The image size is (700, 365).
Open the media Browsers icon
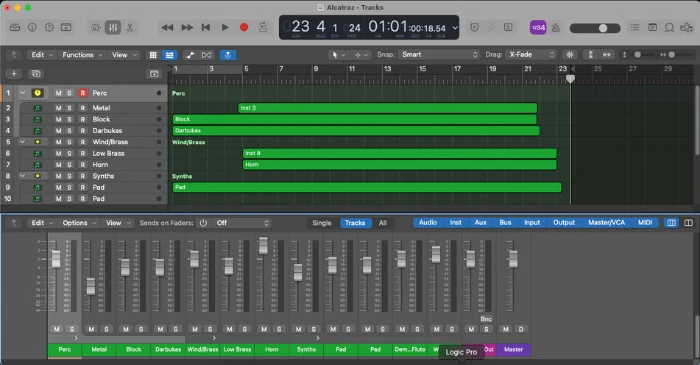pos(686,28)
